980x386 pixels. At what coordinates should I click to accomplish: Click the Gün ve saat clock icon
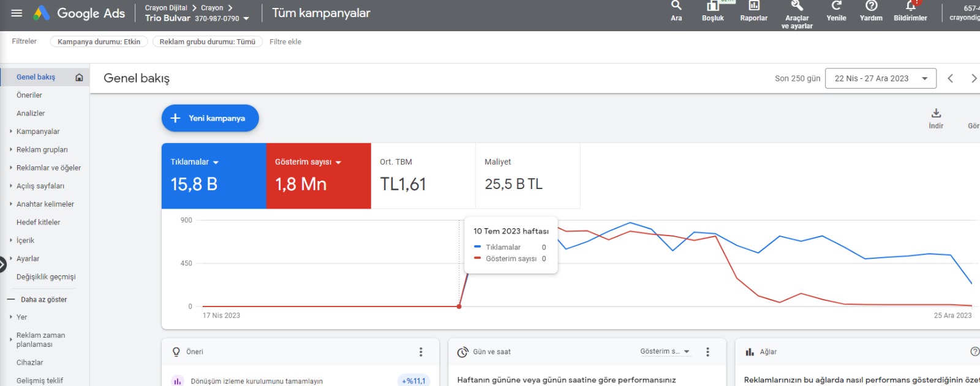point(463,352)
